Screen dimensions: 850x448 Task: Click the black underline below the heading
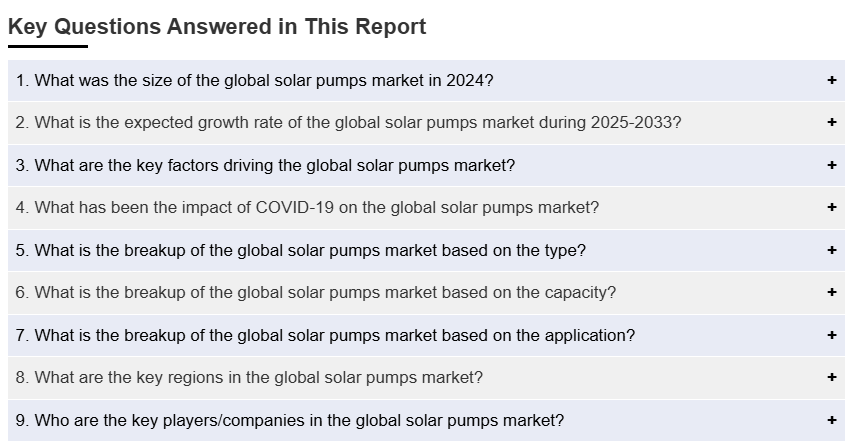[48, 46]
